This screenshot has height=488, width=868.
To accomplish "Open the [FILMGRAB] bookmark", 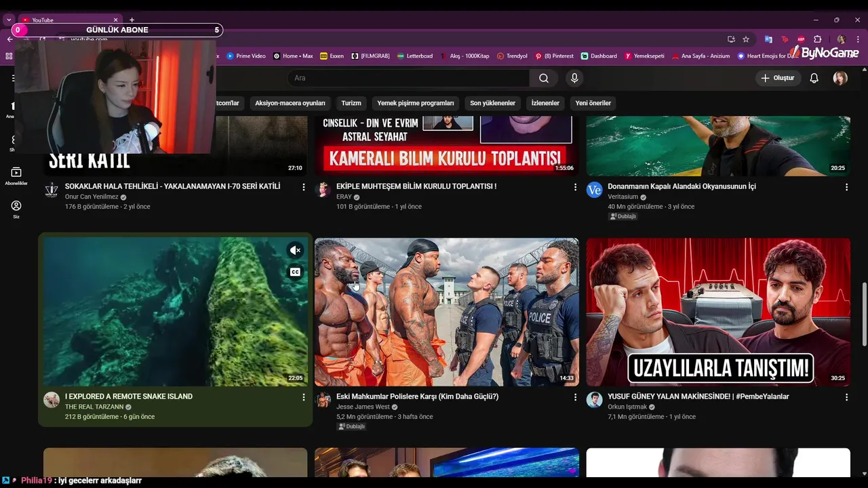I will (x=370, y=56).
